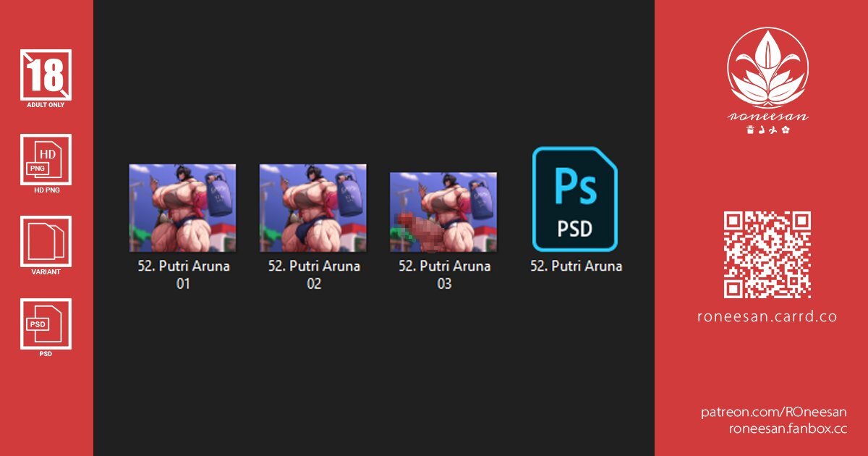Click the roneesan script text under the logo
The height and width of the screenshot is (456, 868).
click(767, 117)
